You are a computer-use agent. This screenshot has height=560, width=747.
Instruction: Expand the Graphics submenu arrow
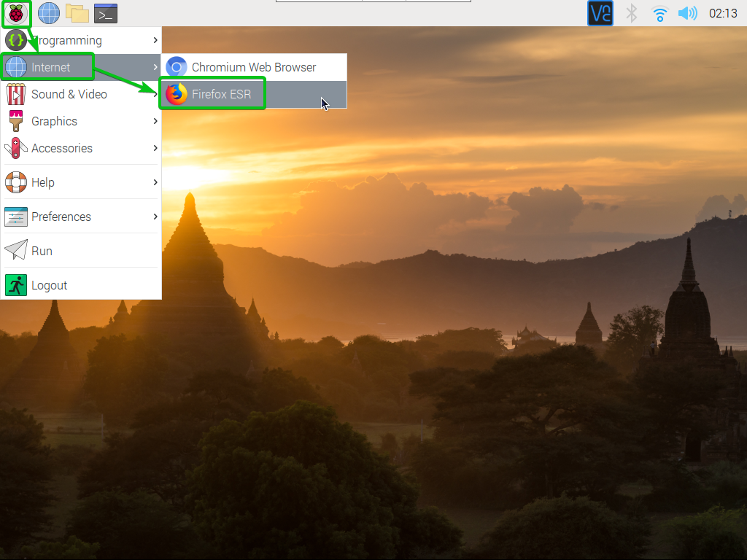(x=155, y=121)
